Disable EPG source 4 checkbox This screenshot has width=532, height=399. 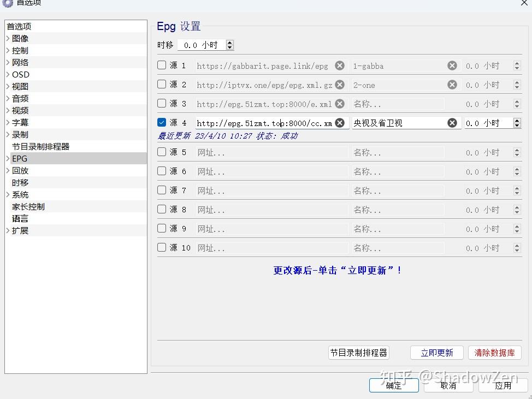(x=161, y=122)
